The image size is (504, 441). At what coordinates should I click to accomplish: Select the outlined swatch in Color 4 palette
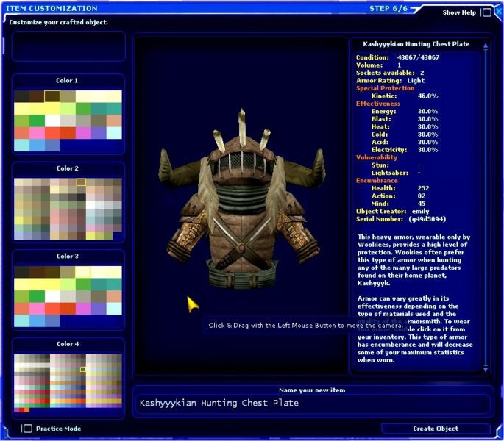pos(83,369)
